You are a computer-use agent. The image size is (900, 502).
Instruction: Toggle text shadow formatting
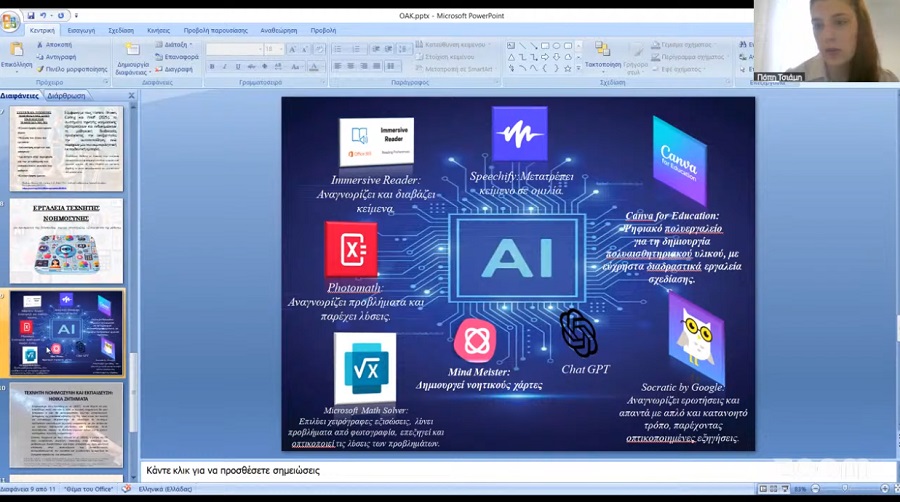click(265, 67)
